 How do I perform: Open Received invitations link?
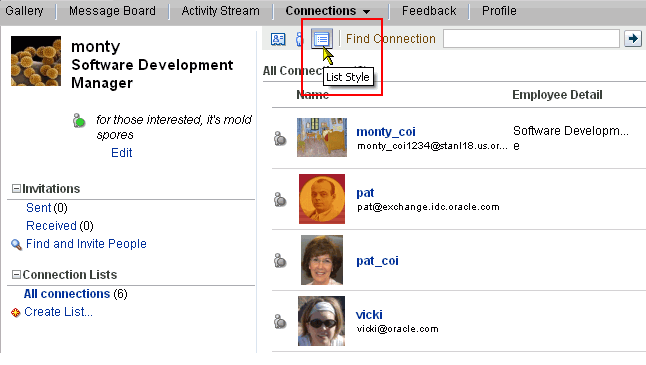pyautogui.click(x=51, y=226)
